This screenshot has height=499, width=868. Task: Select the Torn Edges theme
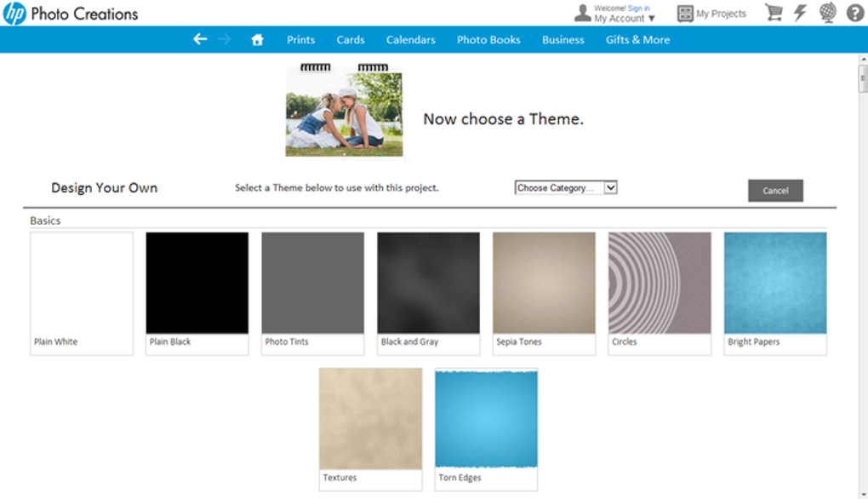(x=486, y=429)
